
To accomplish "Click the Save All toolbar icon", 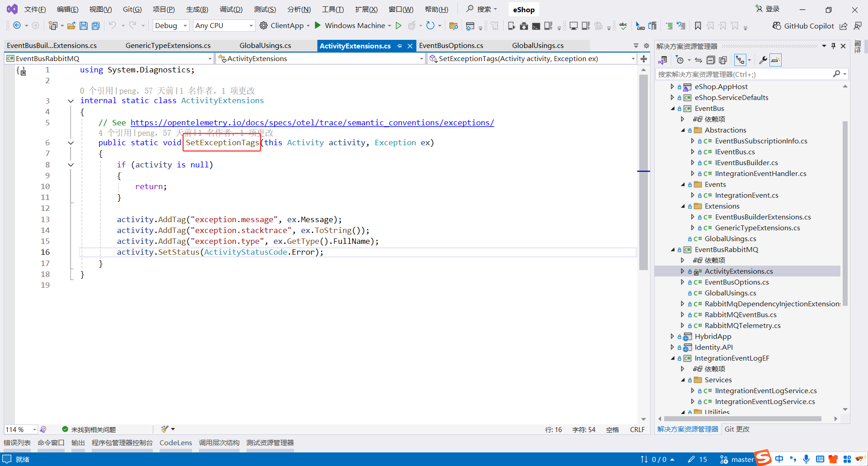I will [x=96, y=26].
